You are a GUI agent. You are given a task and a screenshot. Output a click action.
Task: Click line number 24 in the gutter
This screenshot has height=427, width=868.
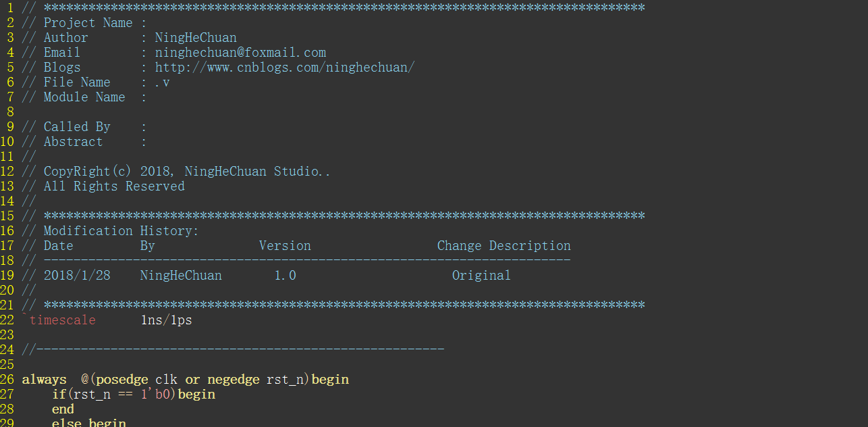(x=7, y=350)
